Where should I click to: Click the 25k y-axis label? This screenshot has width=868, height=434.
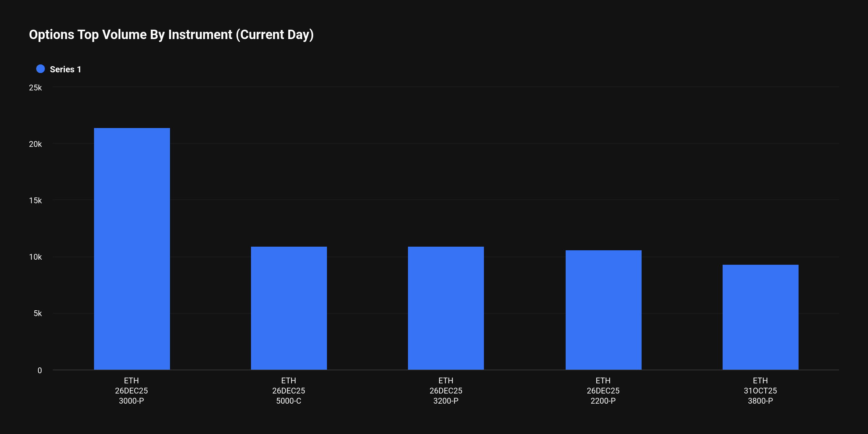click(x=35, y=88)
